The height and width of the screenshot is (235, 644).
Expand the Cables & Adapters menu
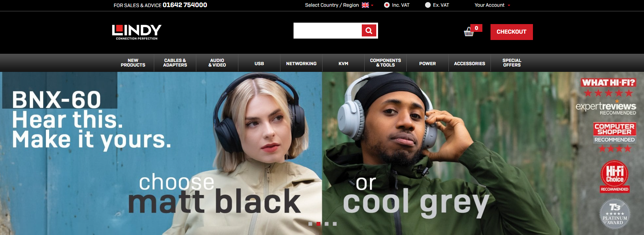point(175,63)
